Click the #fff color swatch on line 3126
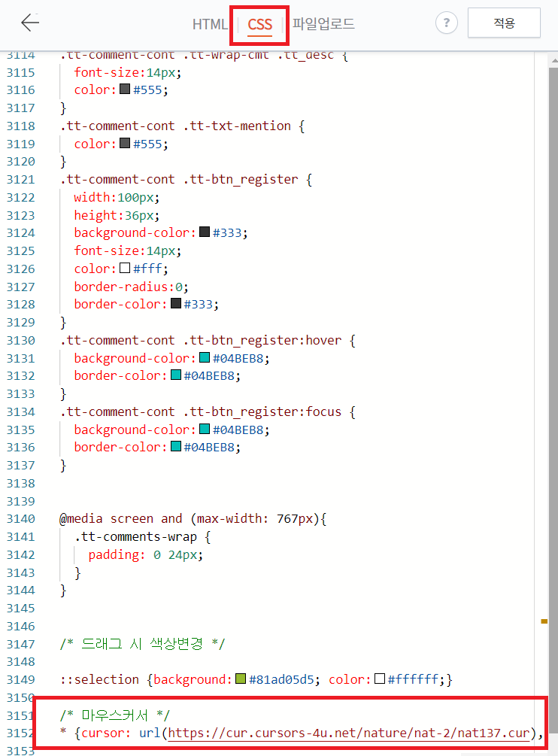The width and height of the screenshot is (558, 756). (x=125, y=268)
